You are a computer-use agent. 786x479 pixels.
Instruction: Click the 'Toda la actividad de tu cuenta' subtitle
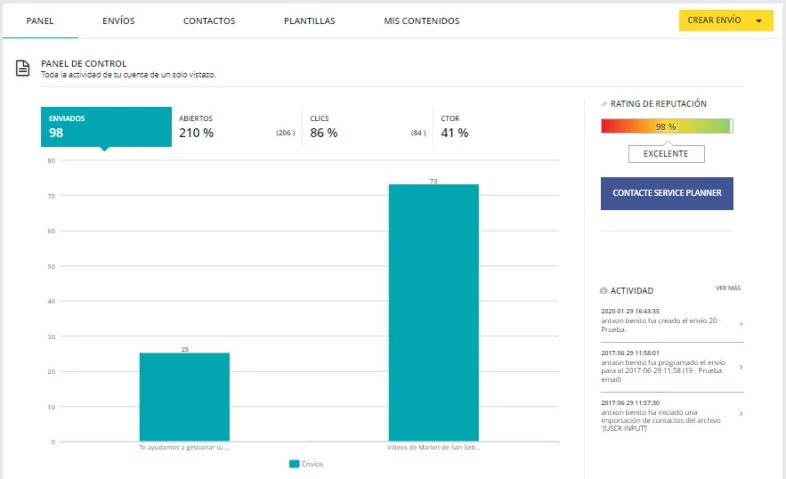(128, 75)
